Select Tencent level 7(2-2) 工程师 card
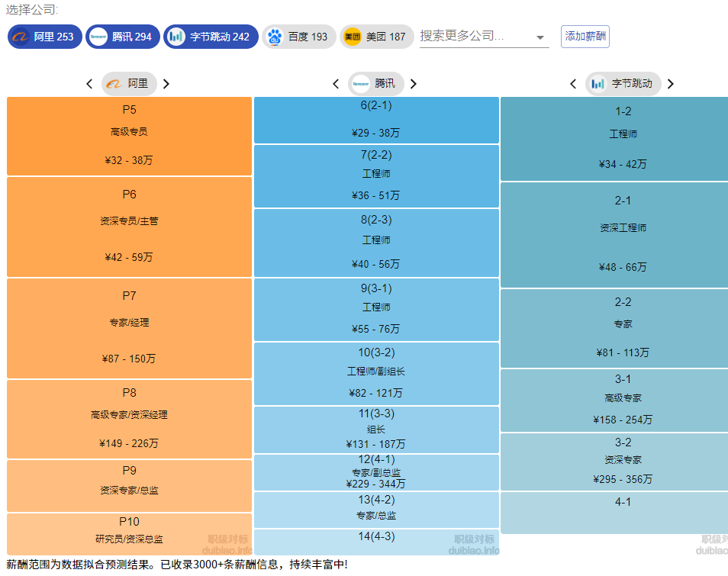This screenshot has width=728, height=576. pos(376,176)
